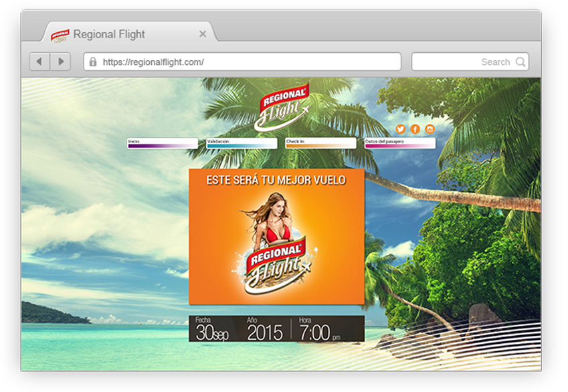Click the 7:00 pm Hora display

320,330
